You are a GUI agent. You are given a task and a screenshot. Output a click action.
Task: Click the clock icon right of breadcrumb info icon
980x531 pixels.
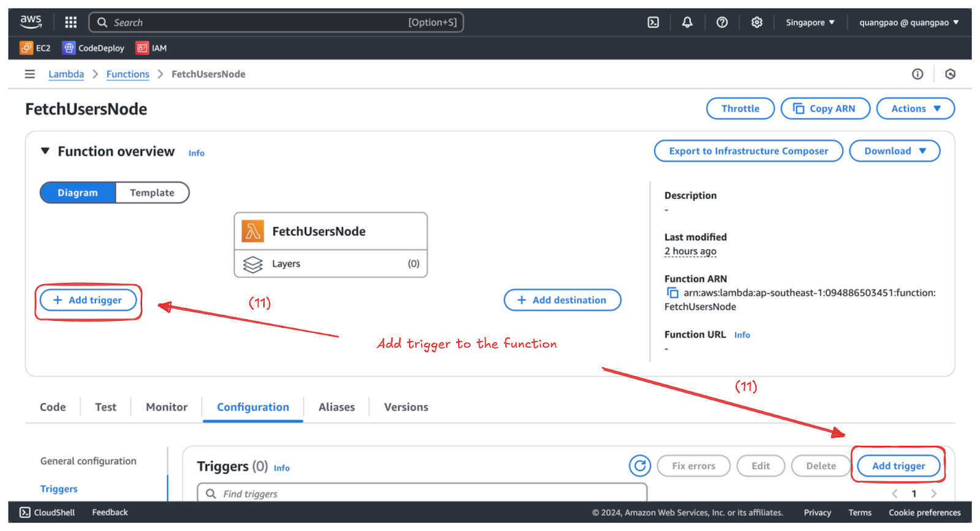[x=950, y=74]
